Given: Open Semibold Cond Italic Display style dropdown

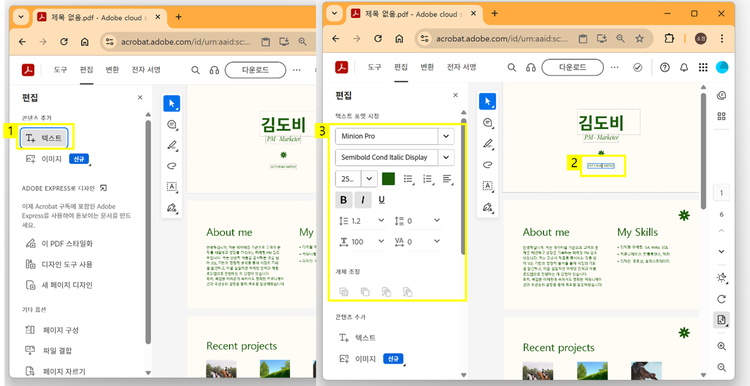Looking at the screenshot, I should point(446,157).
